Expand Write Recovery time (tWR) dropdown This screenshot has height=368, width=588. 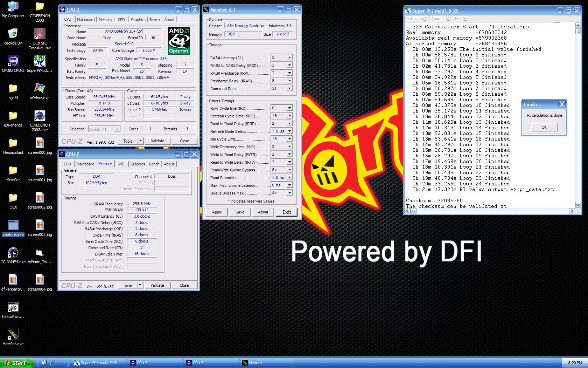click(289, 146)
